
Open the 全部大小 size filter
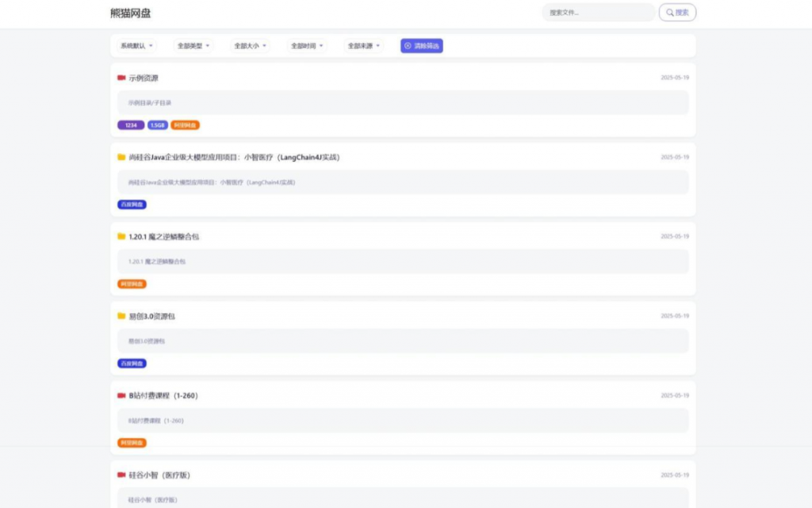point(251,46)
